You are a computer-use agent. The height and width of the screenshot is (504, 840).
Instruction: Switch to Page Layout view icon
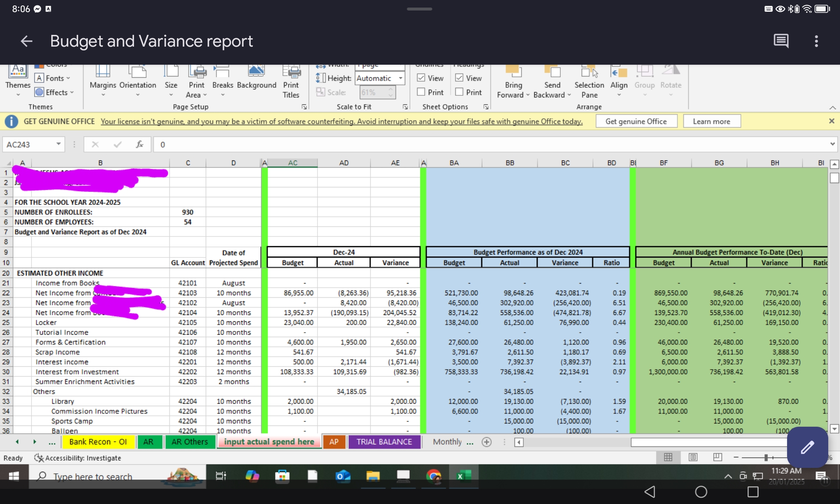tap(693, 457)
